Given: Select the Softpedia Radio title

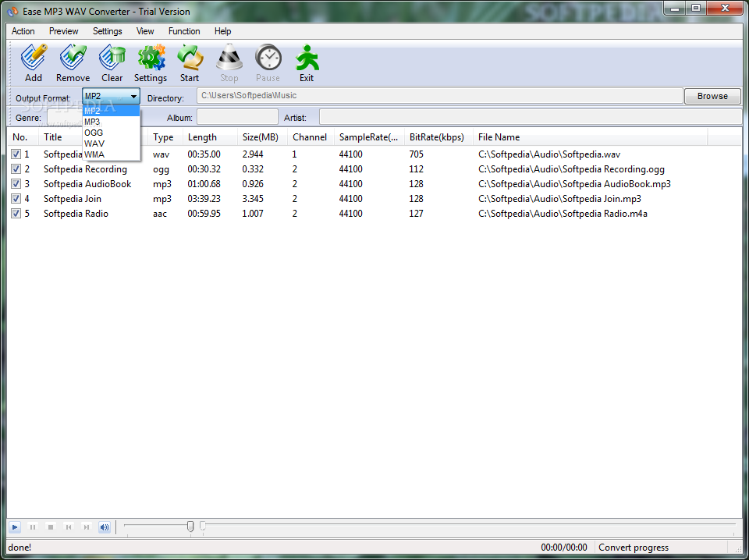Looking at the screenshot, I should point(76,214).
